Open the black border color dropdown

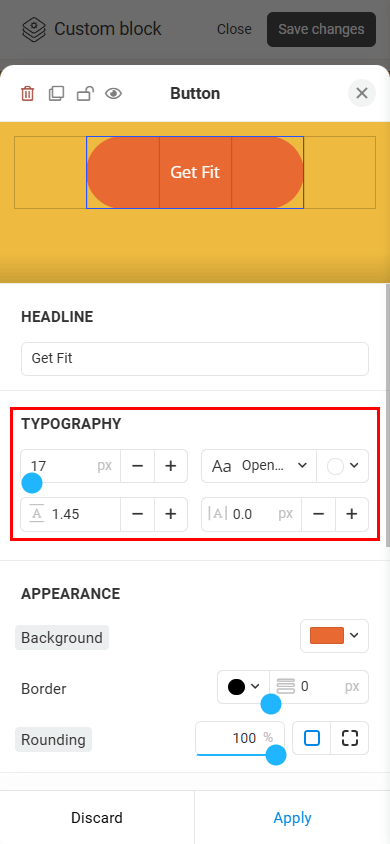pyautogui.click(x=243, y=687)
